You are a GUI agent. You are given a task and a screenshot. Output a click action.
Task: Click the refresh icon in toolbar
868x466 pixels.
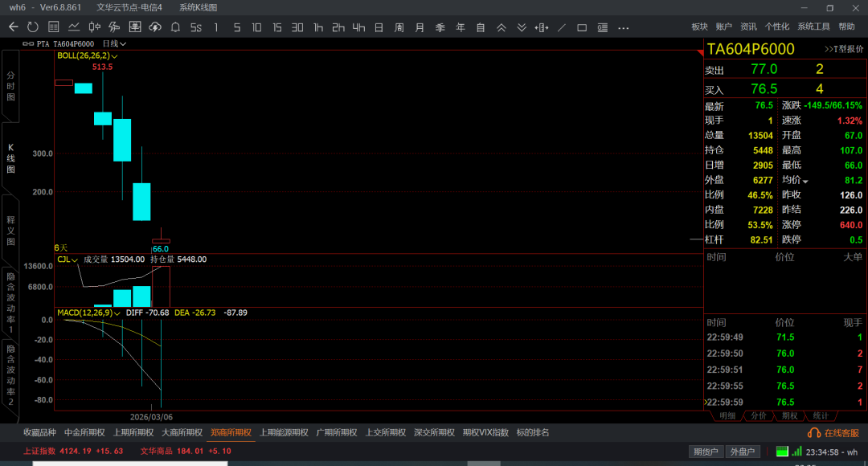point(33,27)
